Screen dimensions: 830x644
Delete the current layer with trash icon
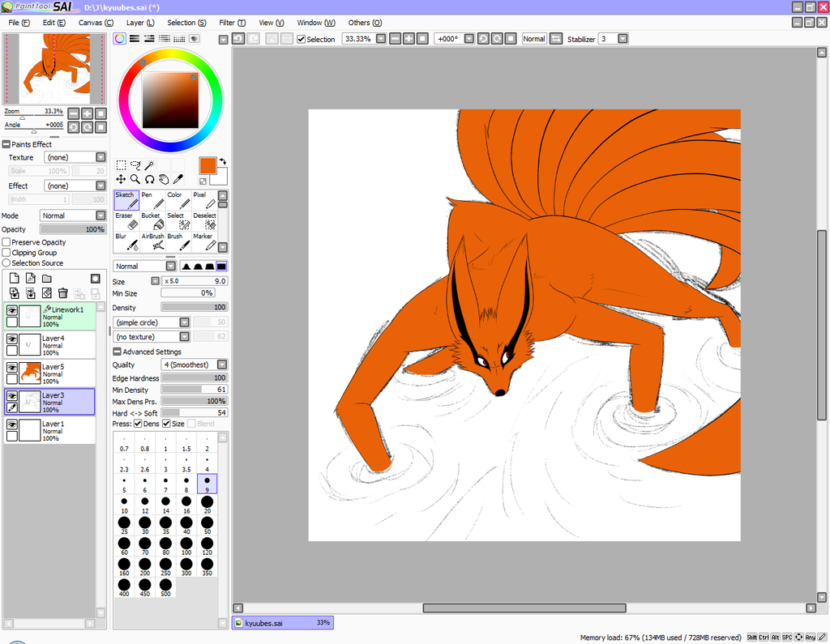(x=63, y=292)
